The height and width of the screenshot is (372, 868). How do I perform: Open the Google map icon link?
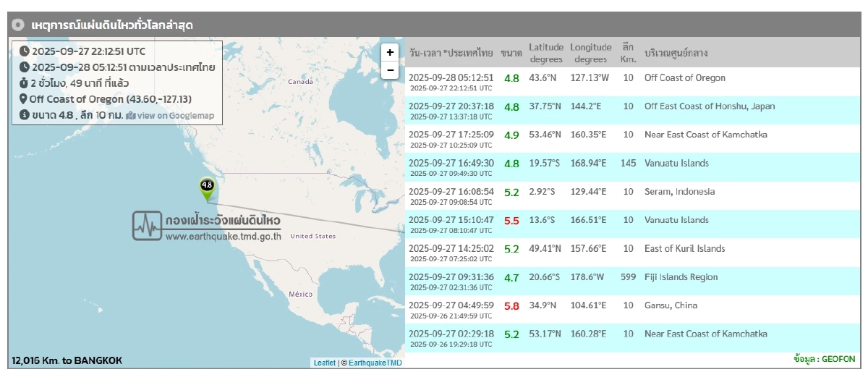tap(131, 116)
